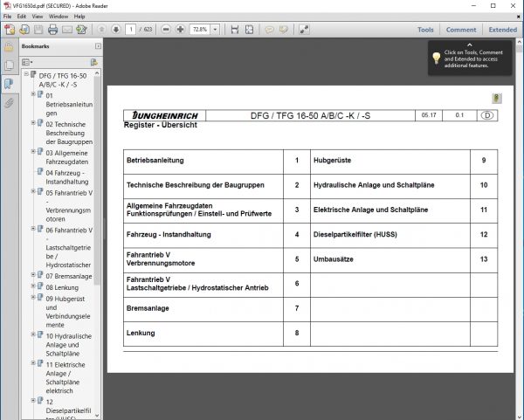Viewport: 524px width, 420px height.
Task: Click the open-from-online toolbar icon
Action: click(24, 30)
